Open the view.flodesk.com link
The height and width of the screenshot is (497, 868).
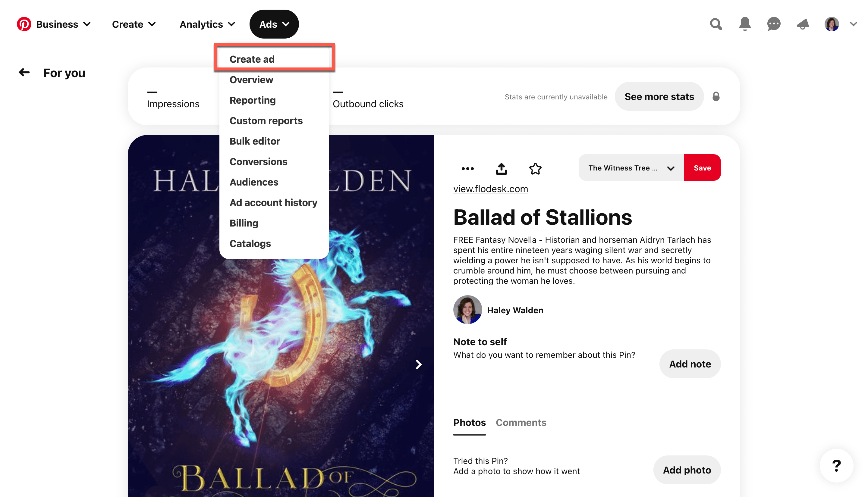click(490, 189)
